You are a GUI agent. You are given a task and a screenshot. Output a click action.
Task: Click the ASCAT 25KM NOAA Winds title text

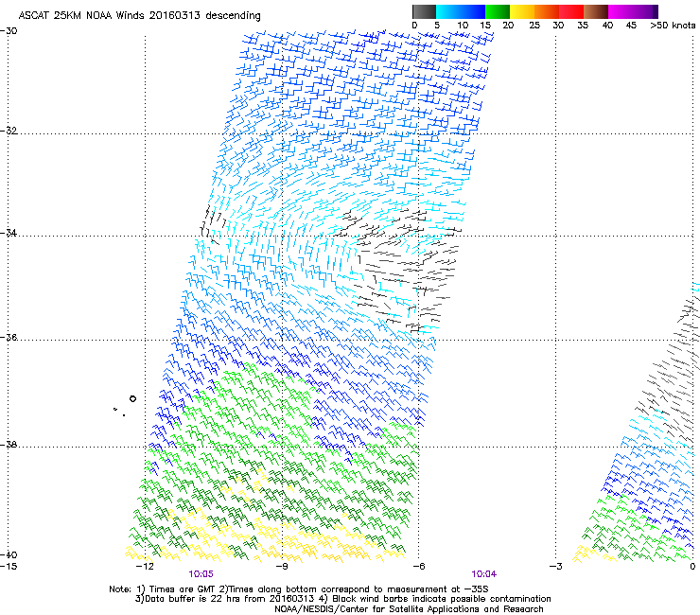pyautogui.click(x=139, y=15)
